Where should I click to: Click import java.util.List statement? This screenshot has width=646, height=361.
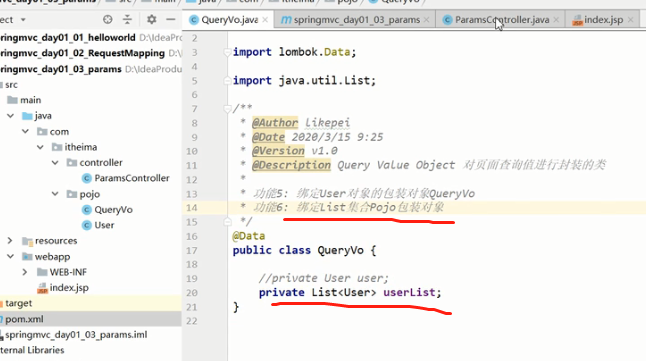pyautogui.click(x=304, y=80)
